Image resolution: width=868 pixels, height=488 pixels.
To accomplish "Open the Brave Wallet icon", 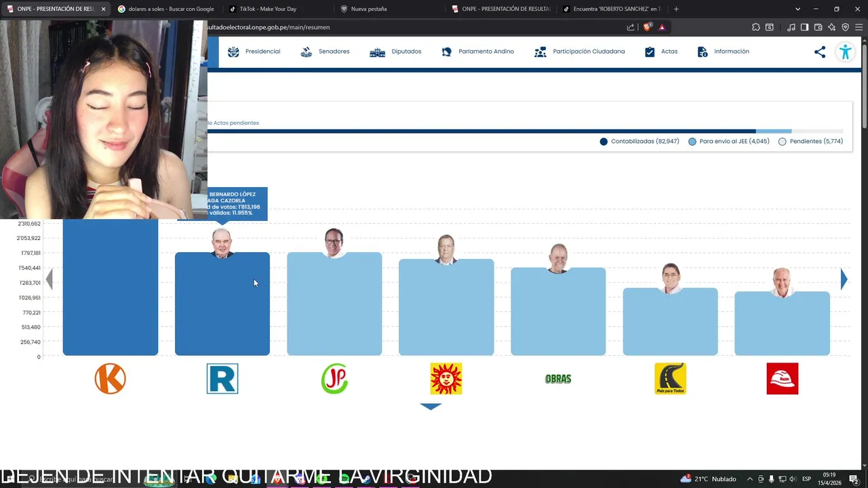I will click(x=818, y=27).
